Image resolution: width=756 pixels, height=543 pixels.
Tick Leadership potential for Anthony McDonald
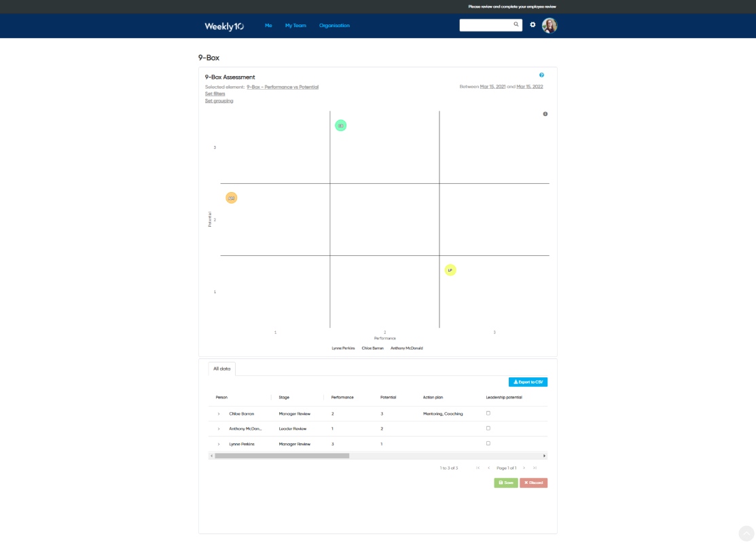pyautogui.click(x=488, y=428)
